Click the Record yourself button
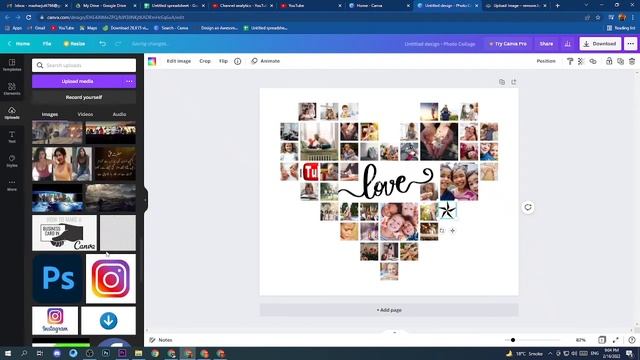640x360 pixels. click(x=84, y=98)
